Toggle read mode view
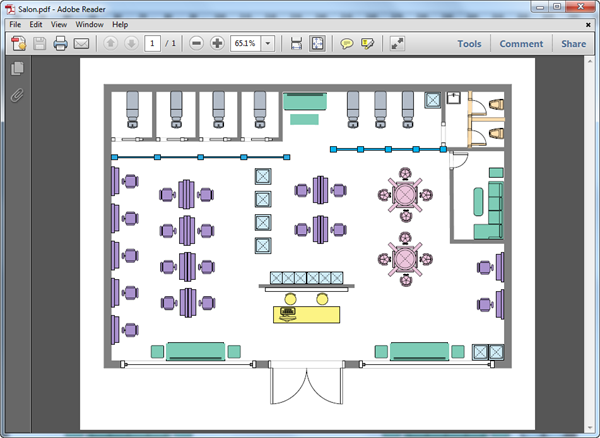This screenshot has height=438, width=600. point(397,44)
